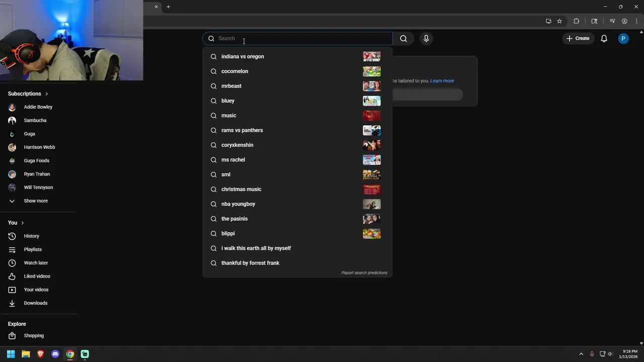Select the 'indiana vs oregon' suggestion

(x=297, y=56)
